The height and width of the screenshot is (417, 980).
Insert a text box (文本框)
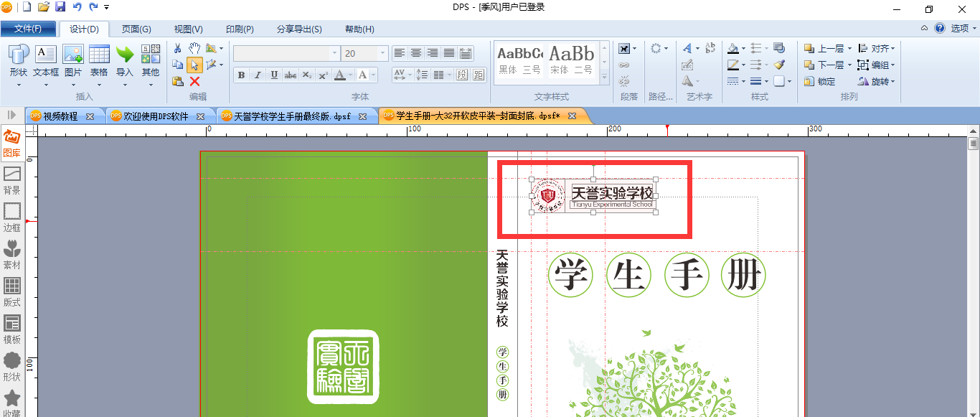(x=46, y=62)
